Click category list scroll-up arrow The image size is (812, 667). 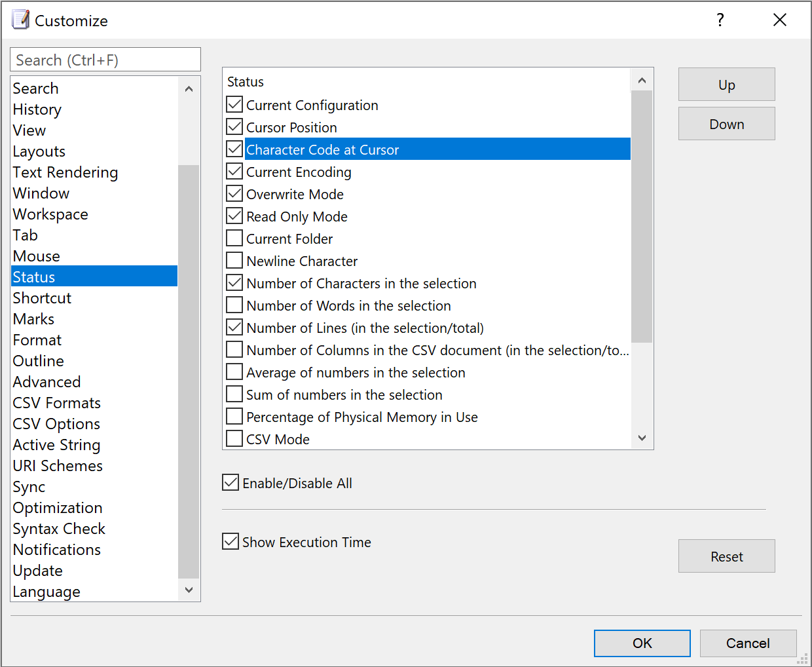(189, 88)
